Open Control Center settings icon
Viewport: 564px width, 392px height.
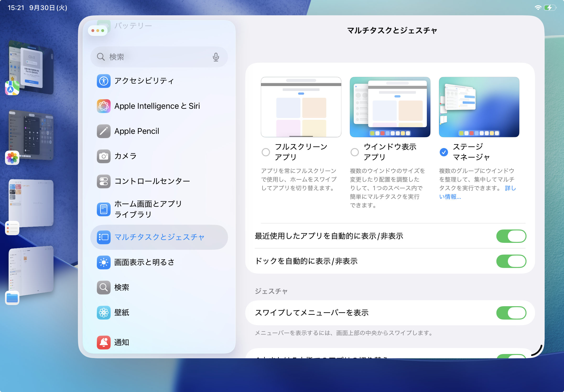[x=103, y=181]
